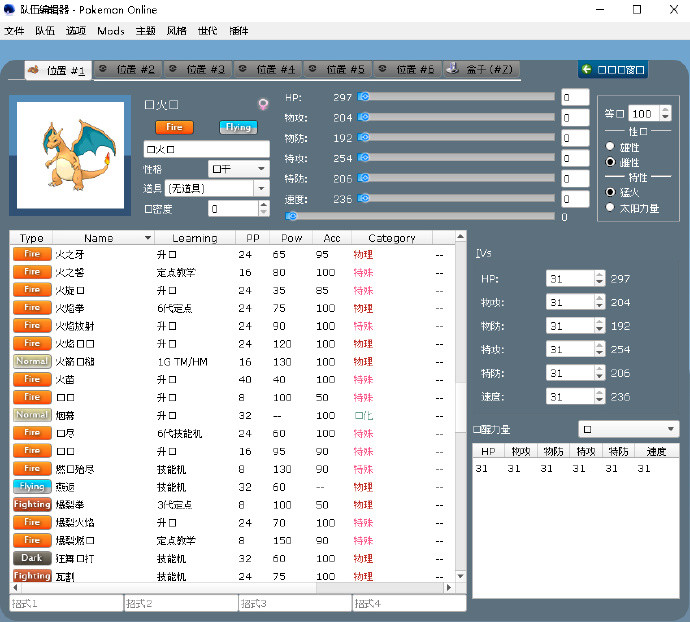Click the Dark type icon in move list
The height and width of the screenshot is (622, 690).
[32, 558]
